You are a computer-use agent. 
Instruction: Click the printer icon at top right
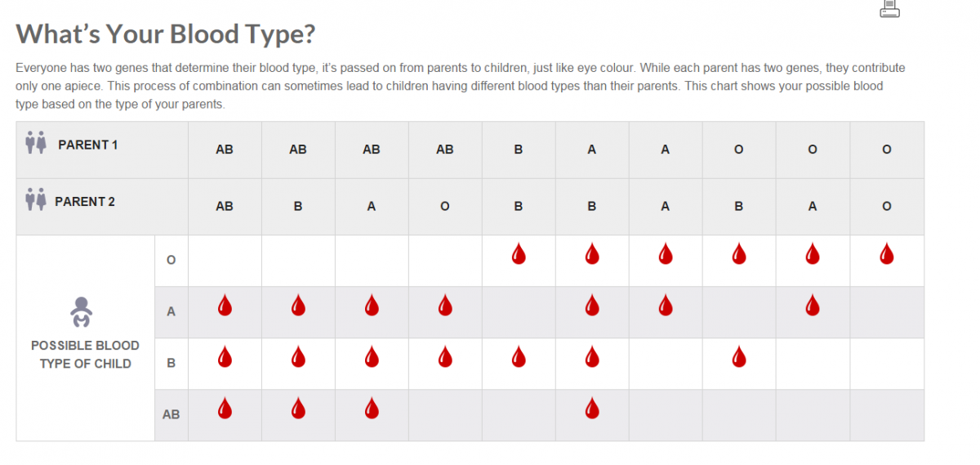[889, 8]
